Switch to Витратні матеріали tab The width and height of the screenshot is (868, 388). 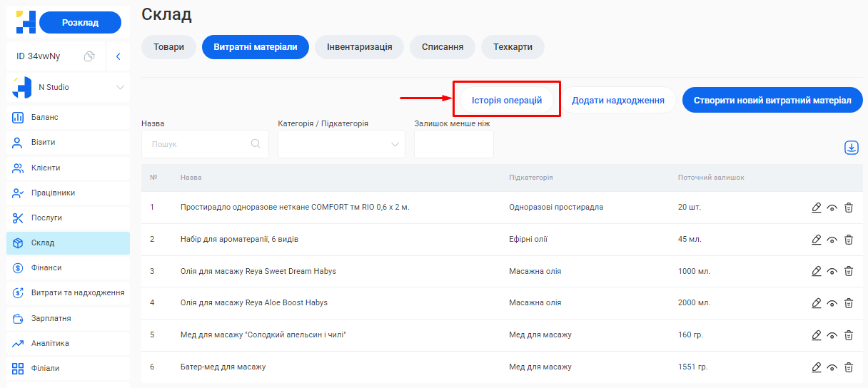[x=256, y=47]
